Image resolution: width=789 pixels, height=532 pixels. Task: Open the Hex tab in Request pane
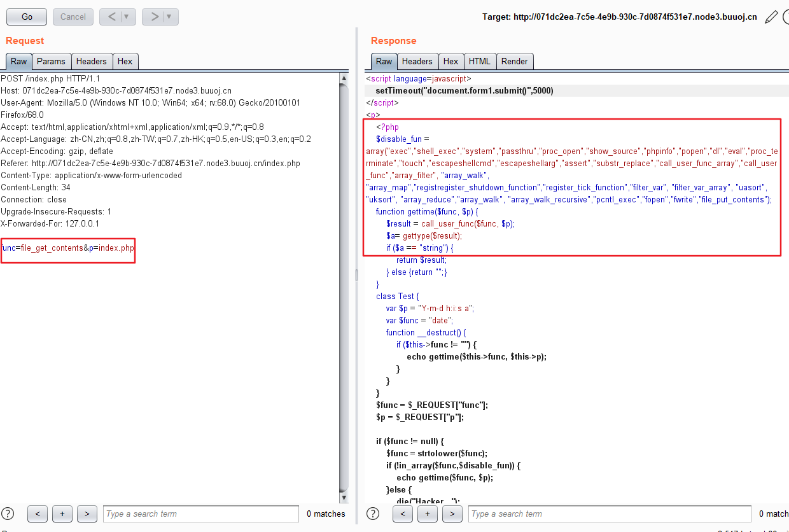click(x=125, y=62)
